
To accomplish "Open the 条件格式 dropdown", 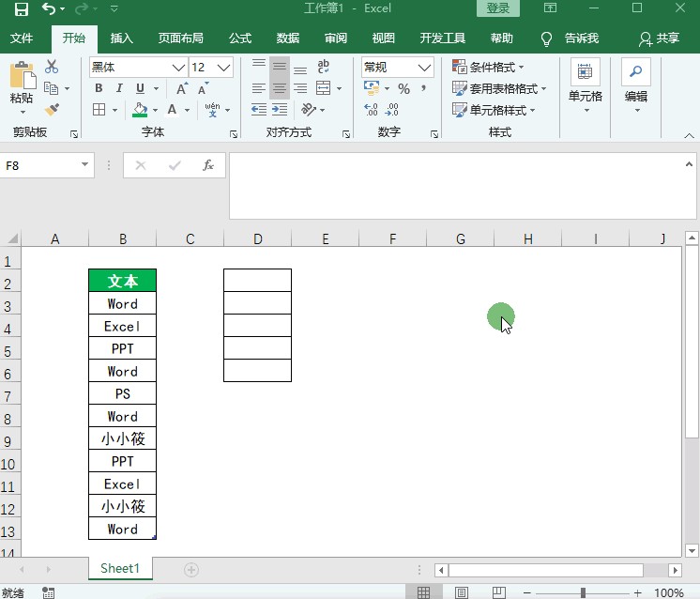I will (488, 67).
